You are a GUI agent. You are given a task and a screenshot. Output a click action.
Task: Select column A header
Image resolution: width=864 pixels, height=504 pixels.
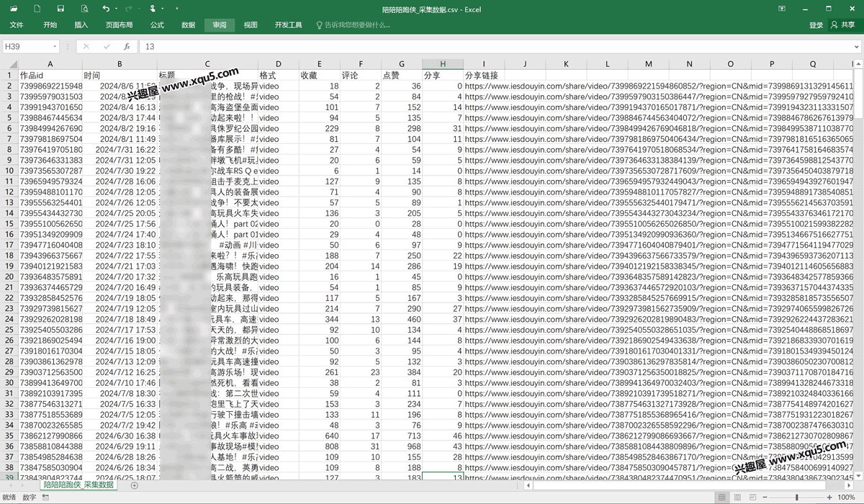coord(50,64)
